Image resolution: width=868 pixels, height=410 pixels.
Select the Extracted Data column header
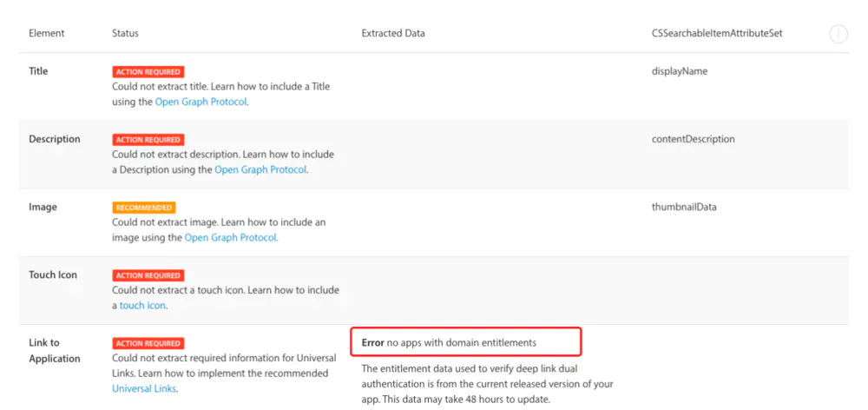[393, 33]
